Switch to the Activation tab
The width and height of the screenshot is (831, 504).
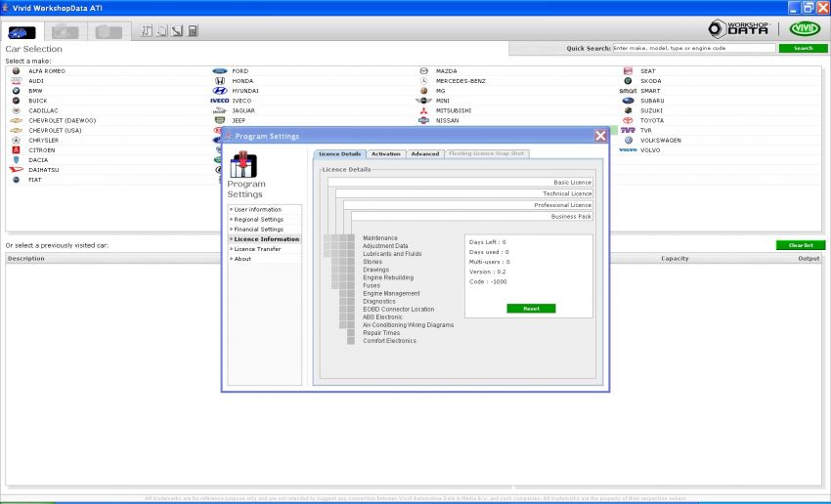(386, 154)
